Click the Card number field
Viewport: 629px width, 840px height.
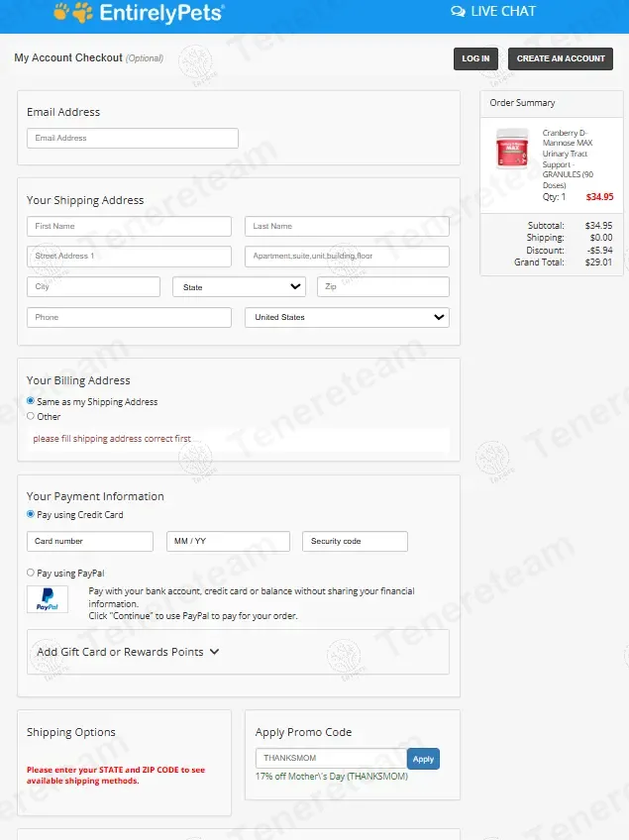[x=90, y=541]
